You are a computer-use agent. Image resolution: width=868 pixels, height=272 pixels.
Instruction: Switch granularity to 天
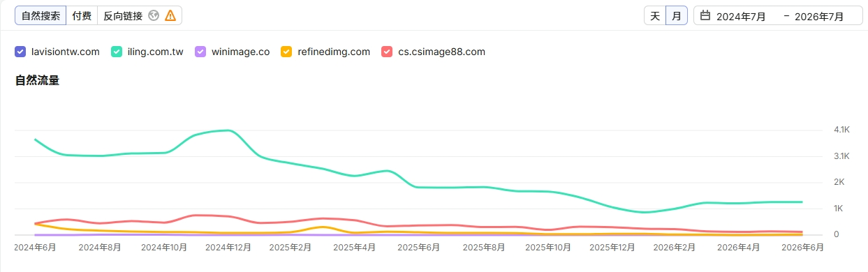click(x=655, y=15)
